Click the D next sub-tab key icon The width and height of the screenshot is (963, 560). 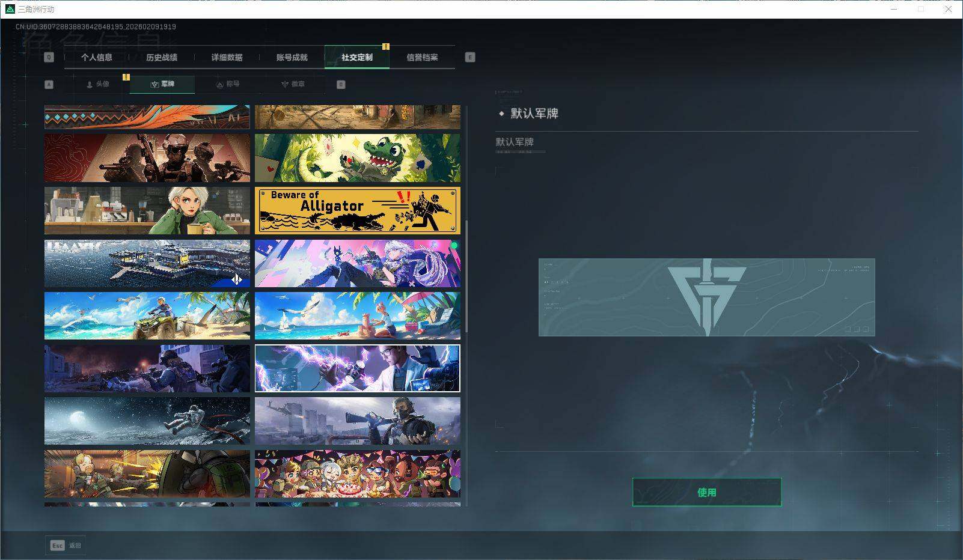click(x=341, y=85)
